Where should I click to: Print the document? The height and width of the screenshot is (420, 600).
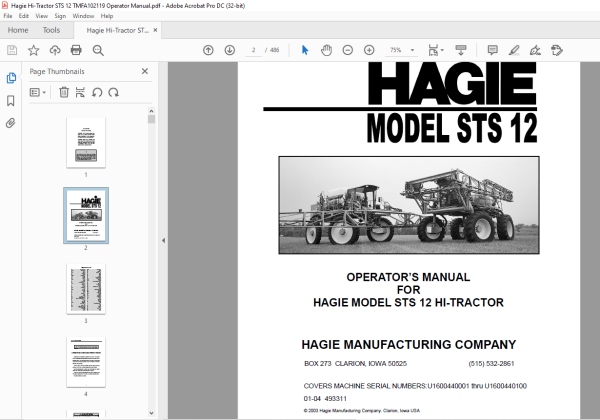click(x=76, y=50)
